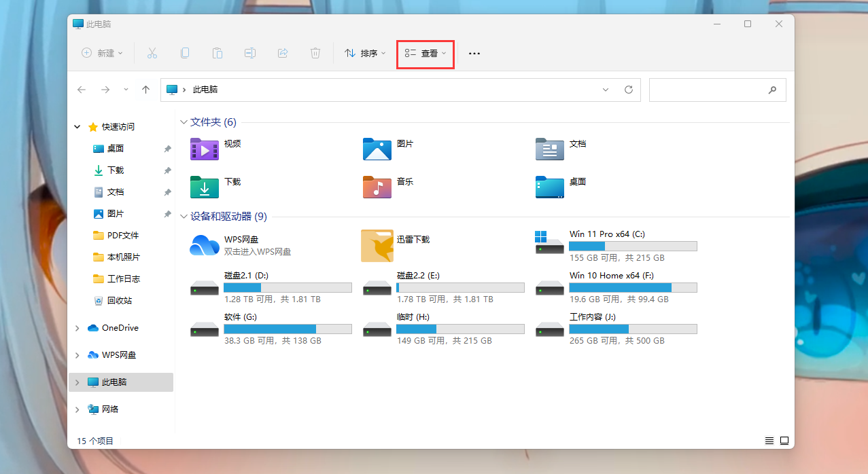Screen dimensions: 868x474
Task: Select the 下载 folder icon in main pane
Action: click(x=204, y=187)
